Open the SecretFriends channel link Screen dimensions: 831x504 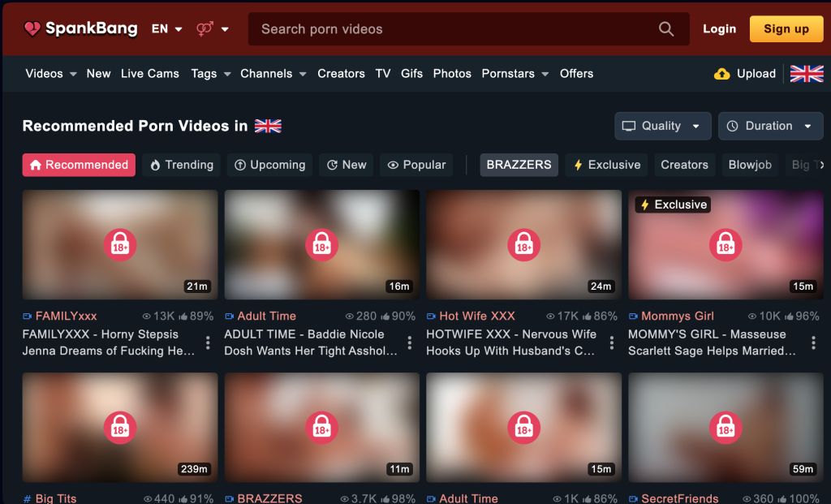point(679,498)
